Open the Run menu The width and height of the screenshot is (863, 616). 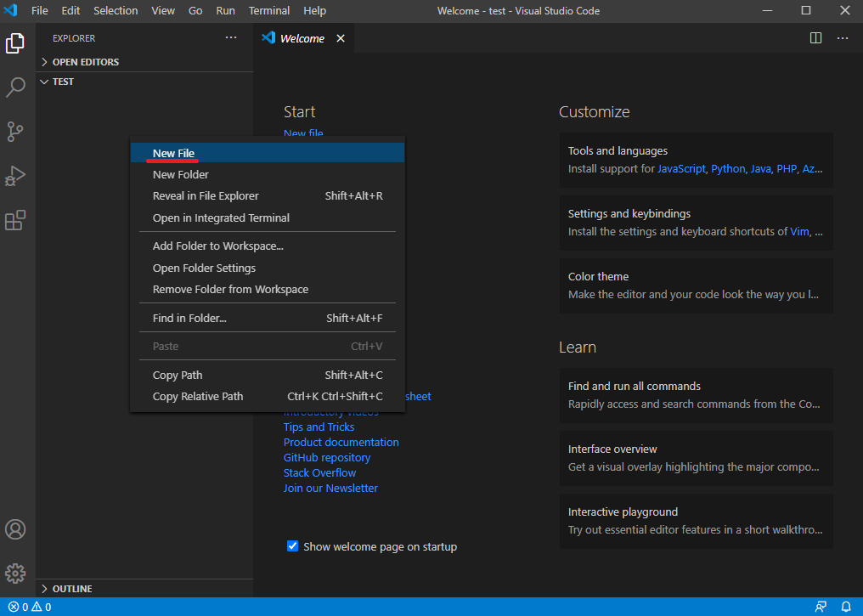coord(226,10)
